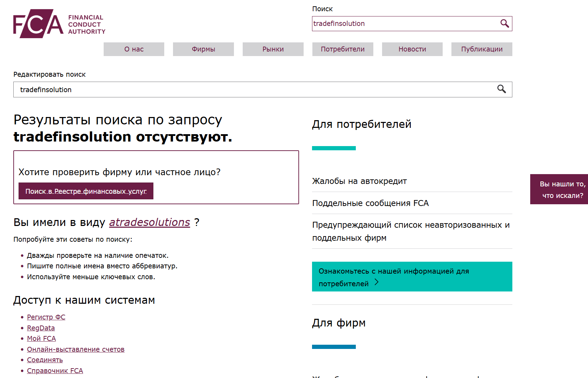Open the 'Онлайн-выставление счетов' link
Viewport: 588px width, 378px height.
76,349
